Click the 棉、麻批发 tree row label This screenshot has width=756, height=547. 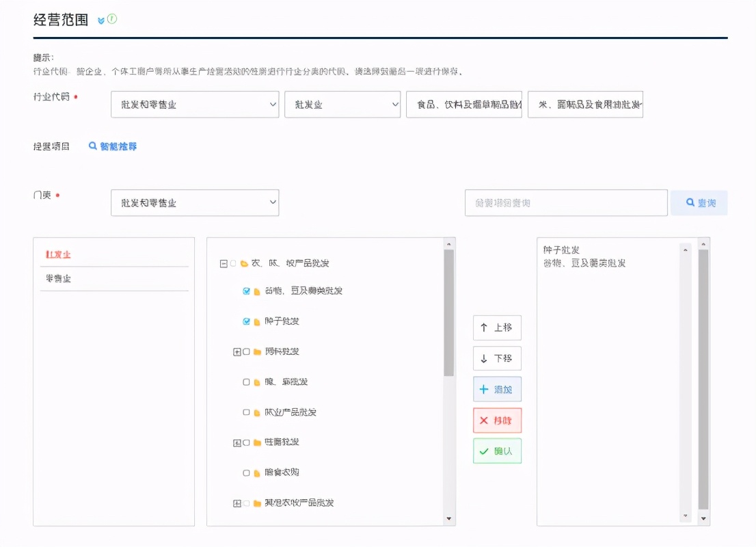click(286, 382)
